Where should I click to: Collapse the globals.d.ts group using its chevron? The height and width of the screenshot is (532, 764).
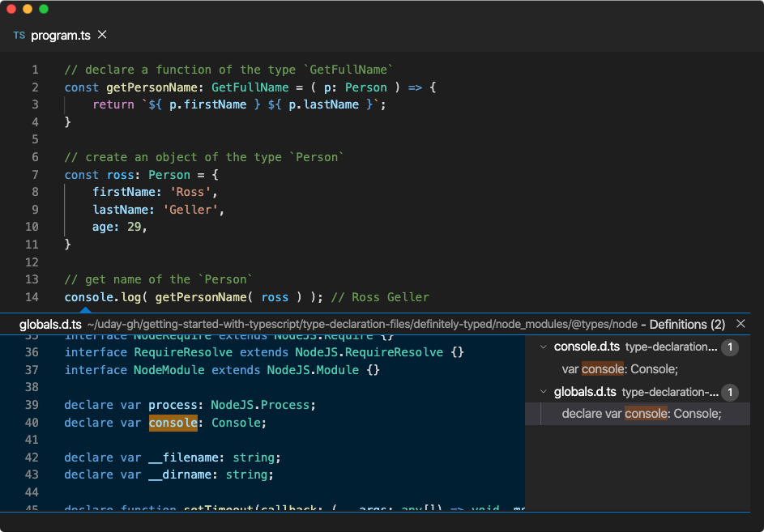pos(542,392)
